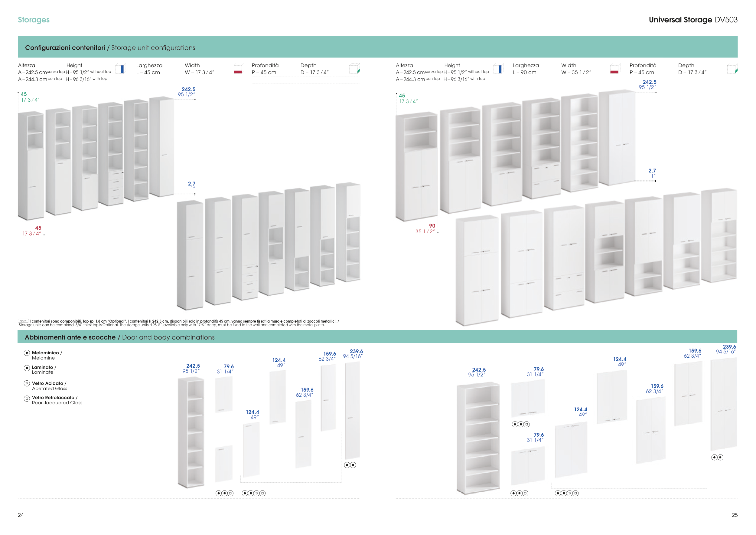Click the Vetro Retrolaccato square legend symbol

pos(27,399)
